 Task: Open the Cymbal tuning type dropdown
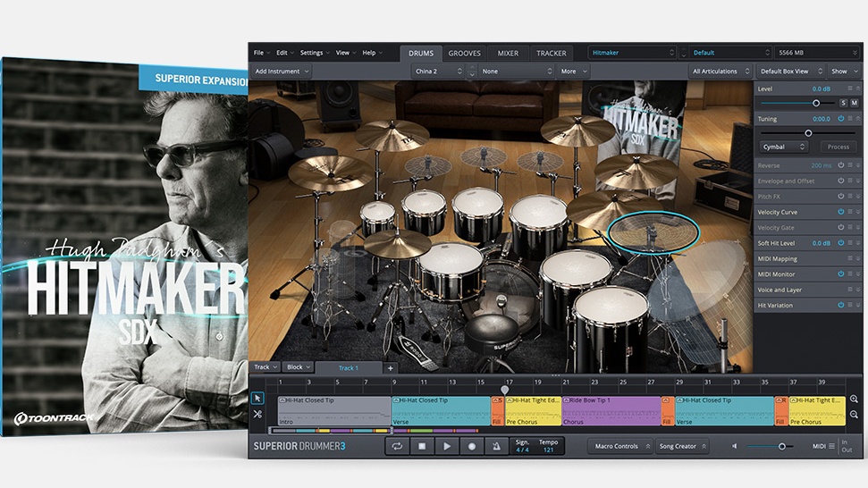784,147
